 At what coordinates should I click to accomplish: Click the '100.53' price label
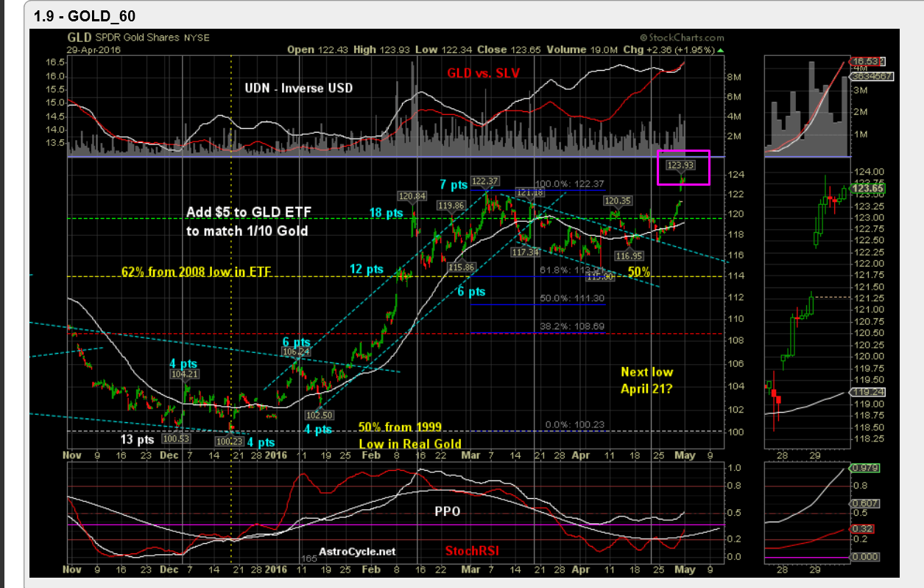coord(176,439)
